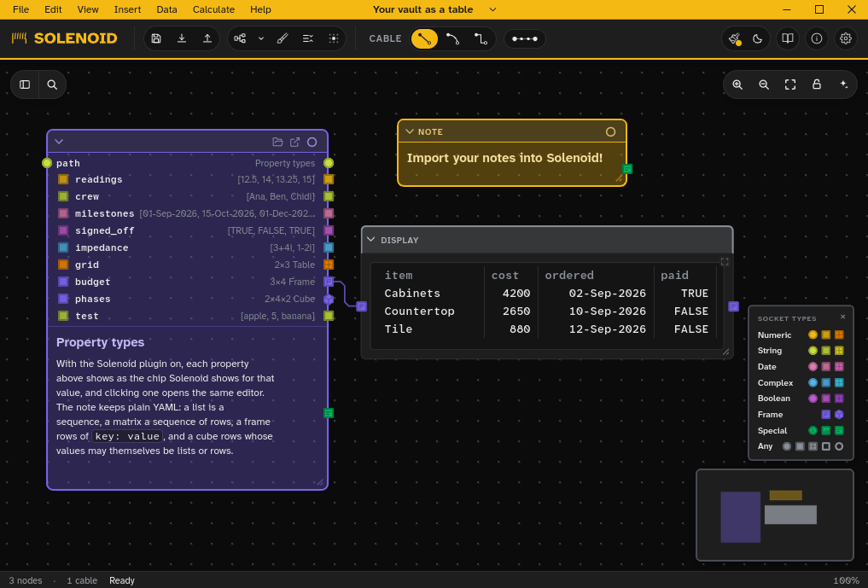Click the 100% zoom level in status bar
This screenshot has height=588, width=868.
point(846,580)
